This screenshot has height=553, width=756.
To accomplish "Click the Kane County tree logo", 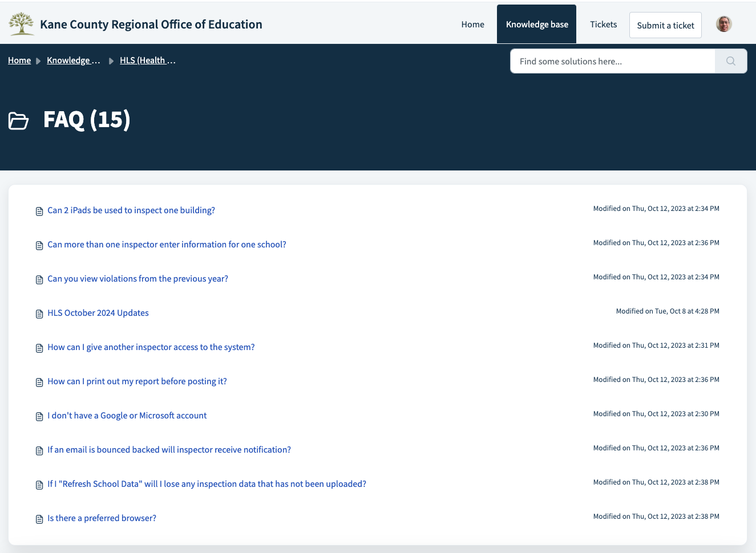I will pyautogui.click(x=22, y=24).
